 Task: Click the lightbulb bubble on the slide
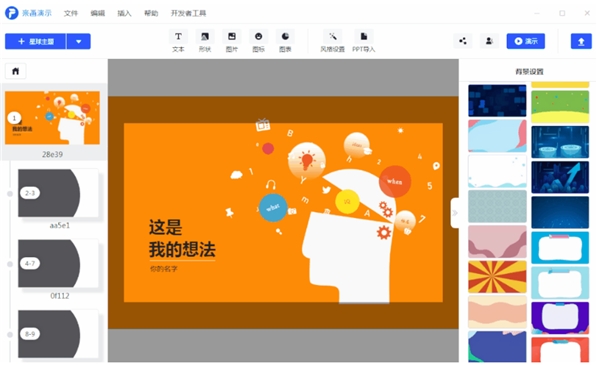click(307, 161)
